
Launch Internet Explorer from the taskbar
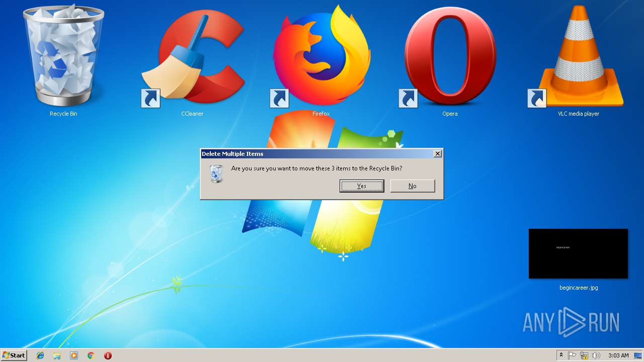(40, 355)
